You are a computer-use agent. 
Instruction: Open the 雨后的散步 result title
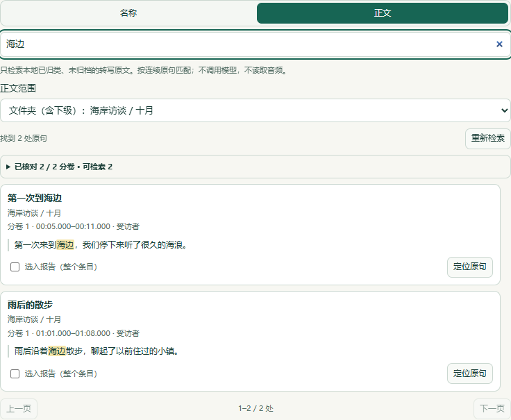coord(30,305)
